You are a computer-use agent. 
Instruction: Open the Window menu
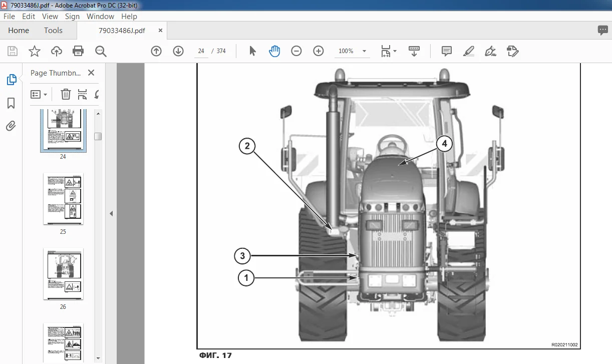[x=100, y=17]
